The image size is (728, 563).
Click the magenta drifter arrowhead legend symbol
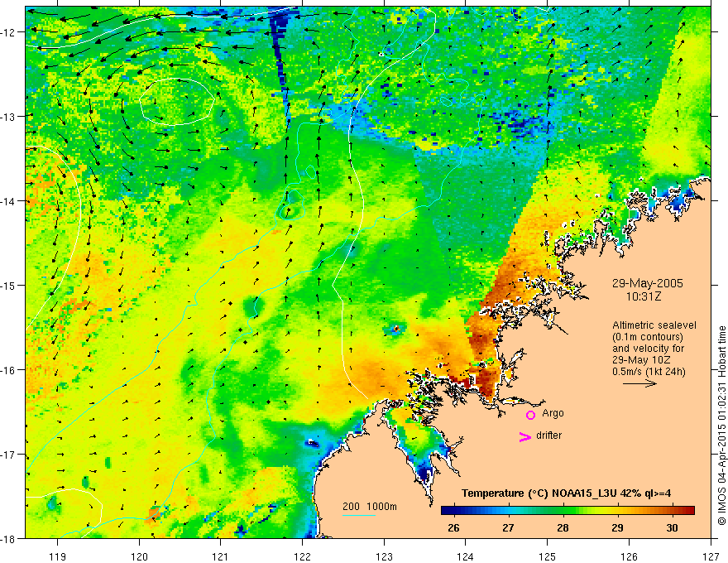524,436
